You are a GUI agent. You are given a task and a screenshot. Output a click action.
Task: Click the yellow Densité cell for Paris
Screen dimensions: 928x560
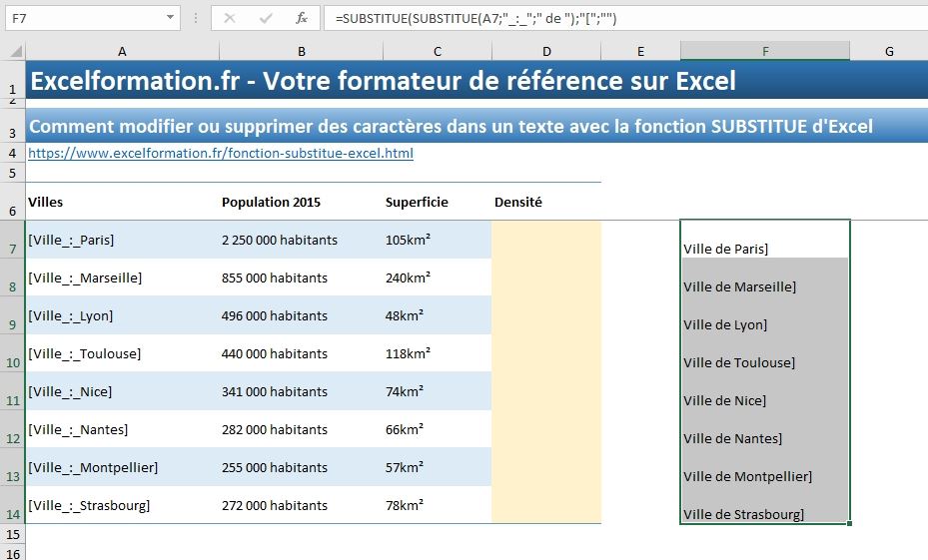click(545, 241)
